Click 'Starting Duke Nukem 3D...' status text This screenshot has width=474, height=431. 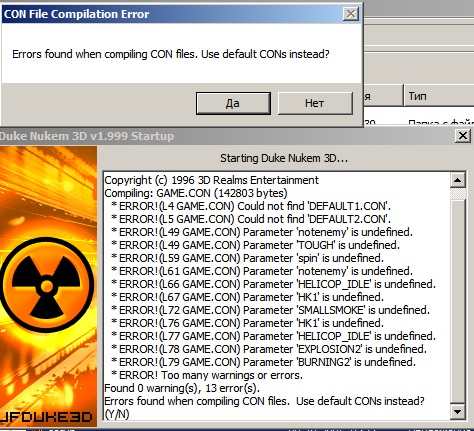coord(284,158)
